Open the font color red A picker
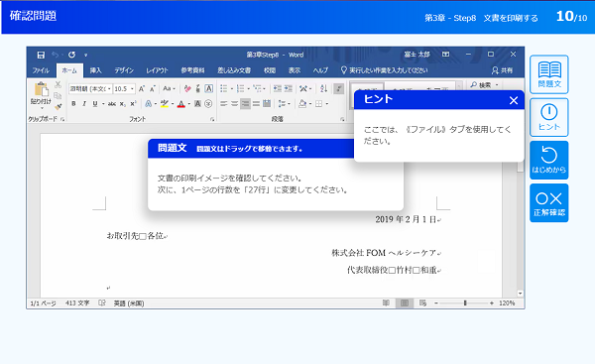595x364 pixels. [189, 103]
